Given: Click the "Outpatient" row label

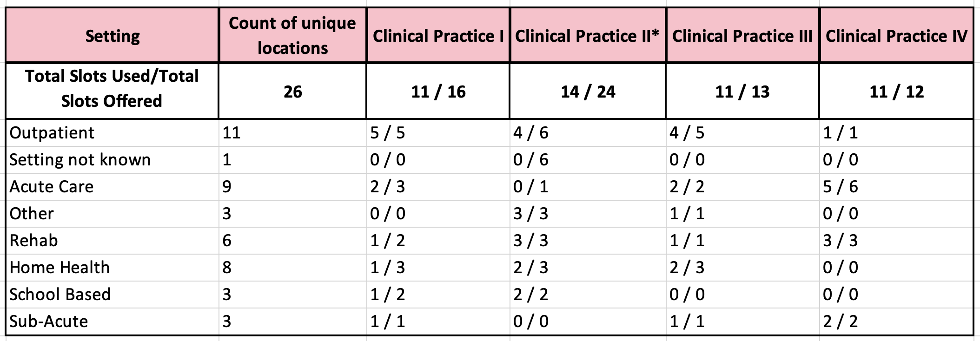Looking at the screenshot, I should coord(52,133).
